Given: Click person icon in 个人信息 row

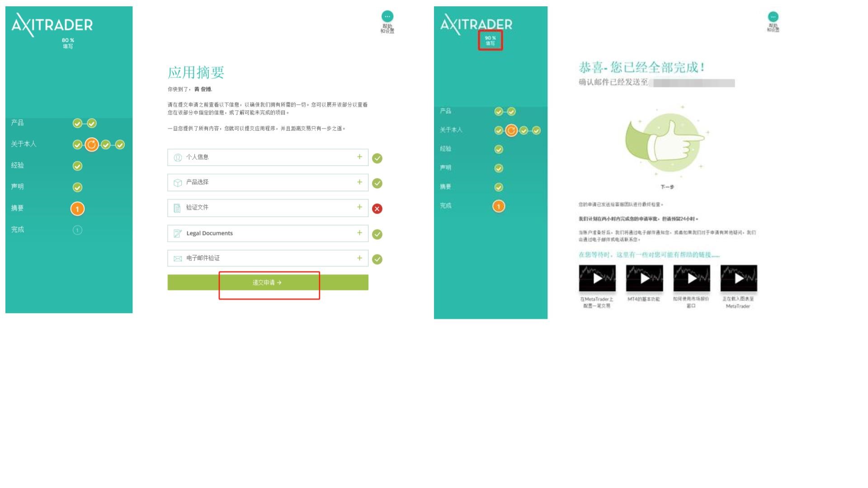Looking at the screenshot, I should pos(178,157).
